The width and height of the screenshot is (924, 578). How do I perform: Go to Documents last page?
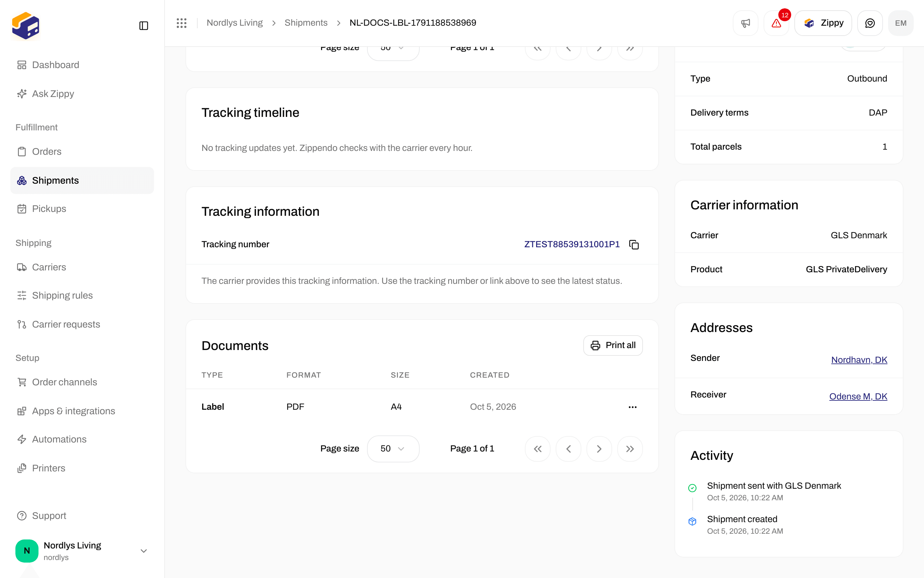coord(630,449)
